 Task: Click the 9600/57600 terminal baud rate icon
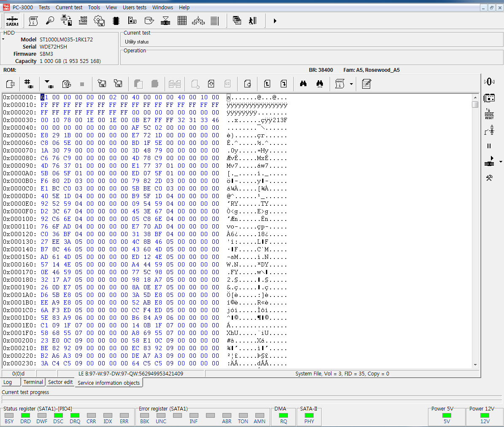tap(83, 20)
